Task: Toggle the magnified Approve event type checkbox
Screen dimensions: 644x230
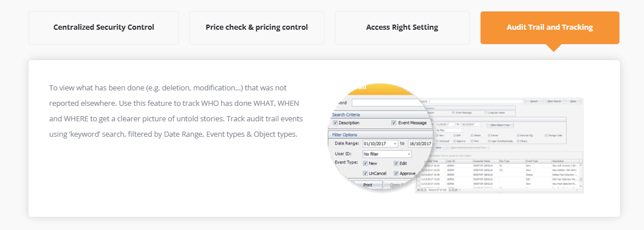Action: (x=397, y=173)
